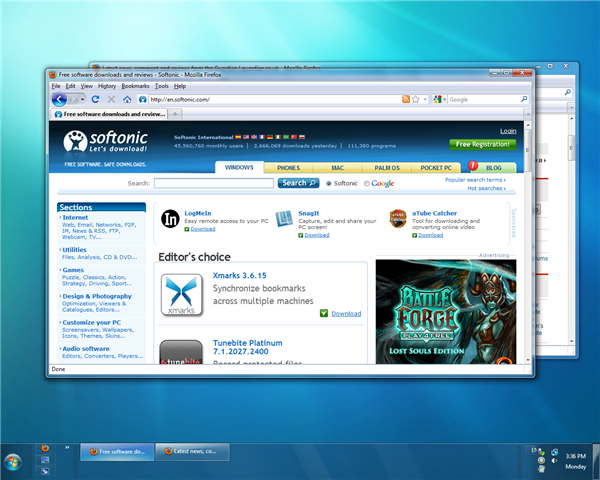Click the Login link
The image size is (600, 480).
508,131
